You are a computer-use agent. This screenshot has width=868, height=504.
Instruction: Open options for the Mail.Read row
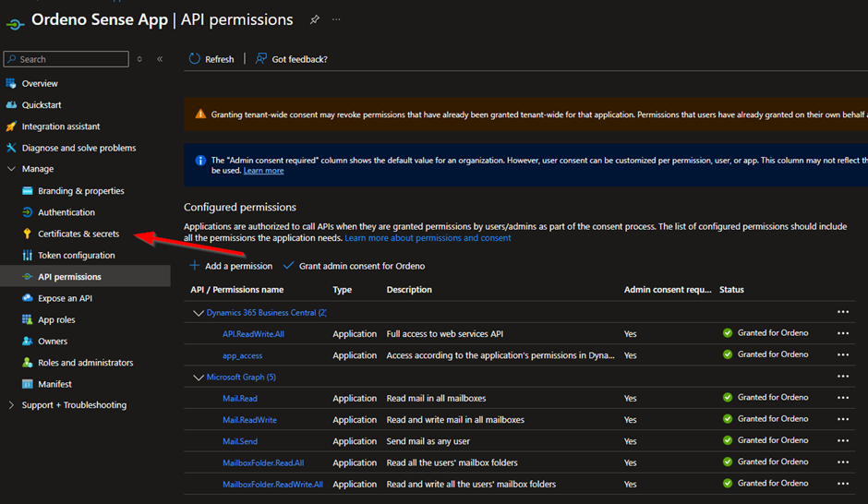tap(842, 398)
